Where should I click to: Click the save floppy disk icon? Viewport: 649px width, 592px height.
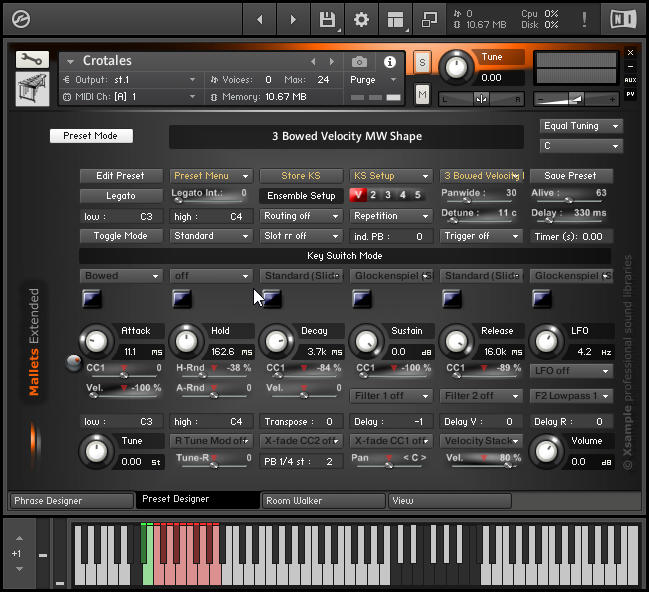point(327,19)
